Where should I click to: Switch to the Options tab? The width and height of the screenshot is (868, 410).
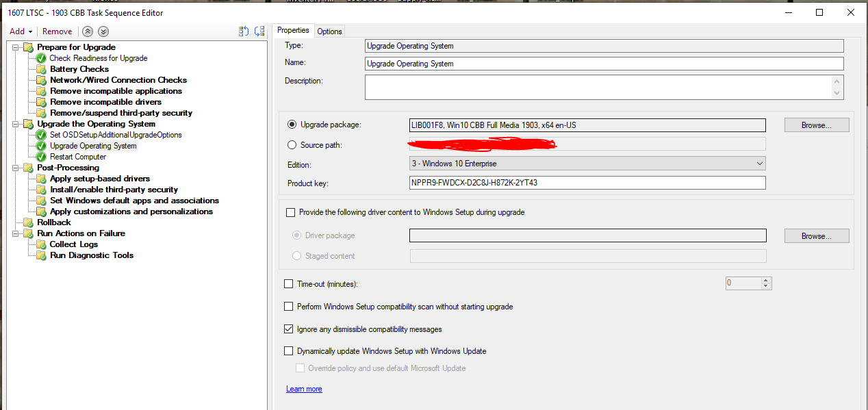pyautogui.click(x=329, y=31)
